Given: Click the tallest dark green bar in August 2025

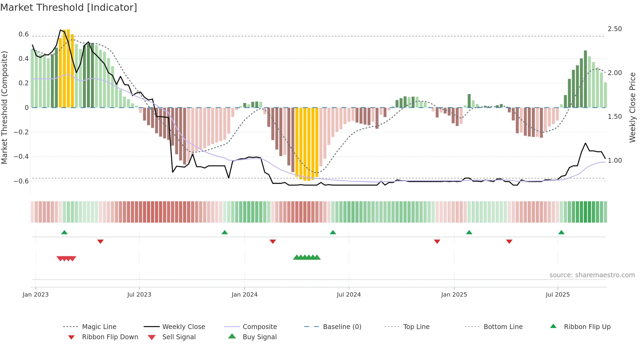Looking at the screenshot, I should point(586,79).
